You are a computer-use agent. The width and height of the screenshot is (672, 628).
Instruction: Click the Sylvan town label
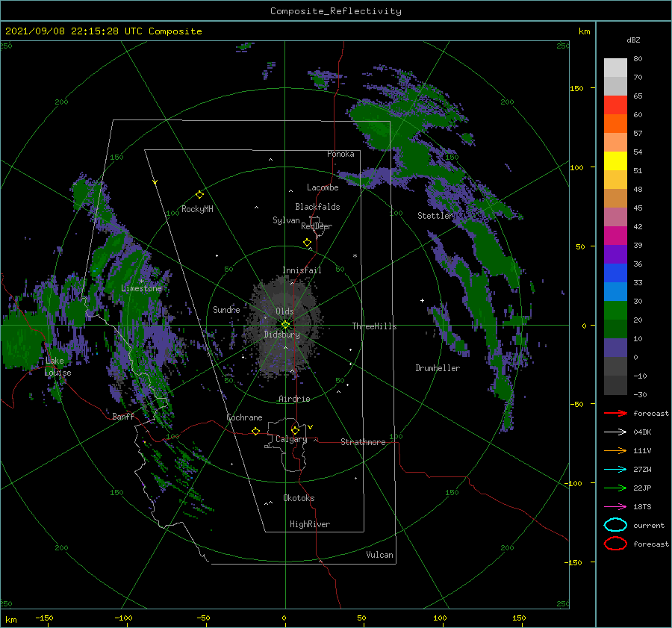286,220
